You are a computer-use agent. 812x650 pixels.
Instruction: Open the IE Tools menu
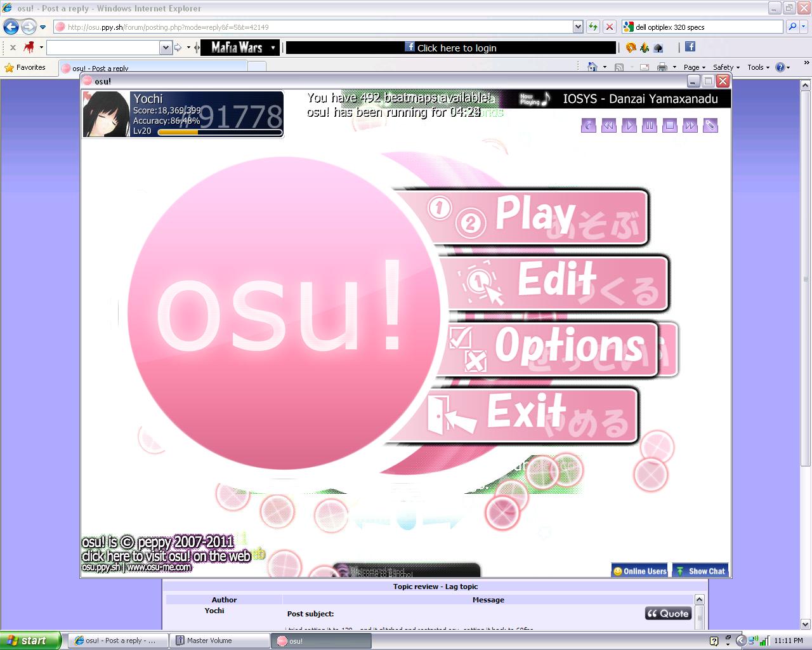pos(757,67)
